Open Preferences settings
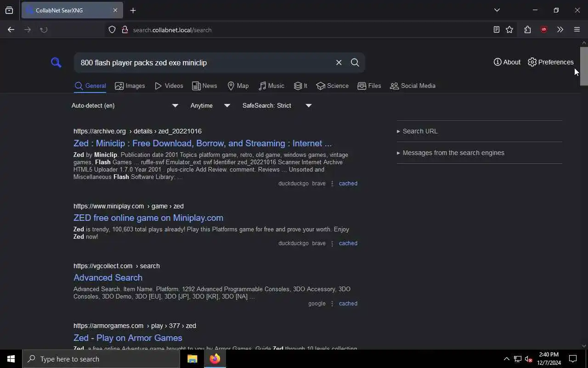 (x=551, y=62)
